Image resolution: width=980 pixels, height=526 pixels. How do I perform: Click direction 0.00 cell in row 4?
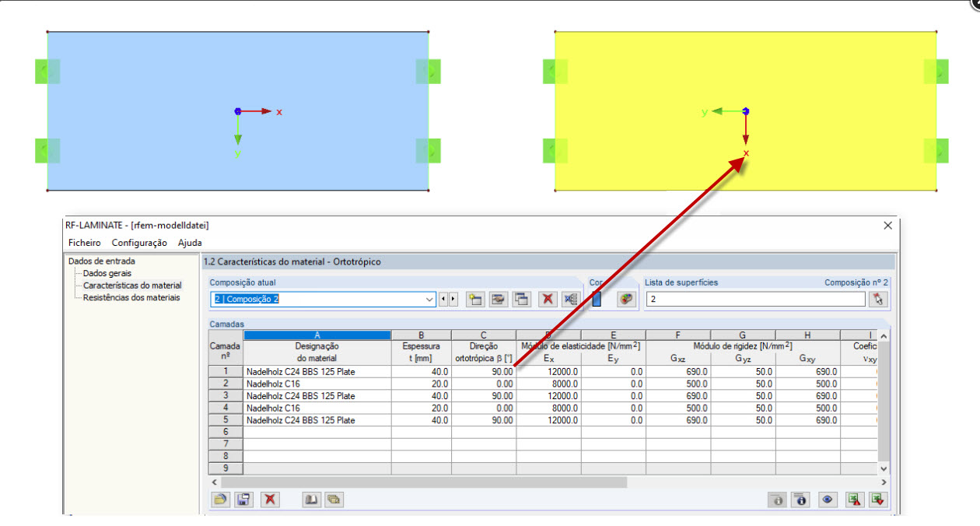click(x=484, y=408)
